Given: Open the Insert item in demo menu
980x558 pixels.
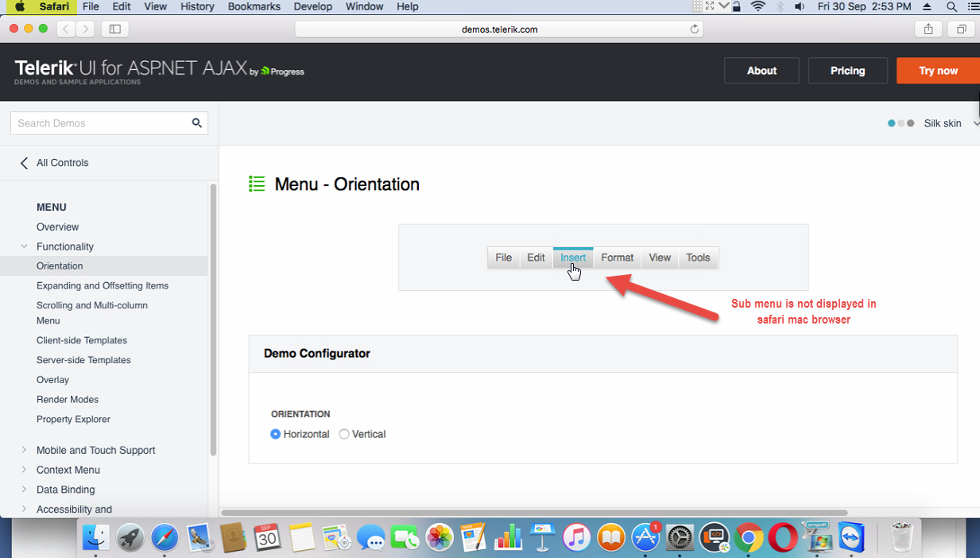Looking at the screenshot, I should point(573,258).
